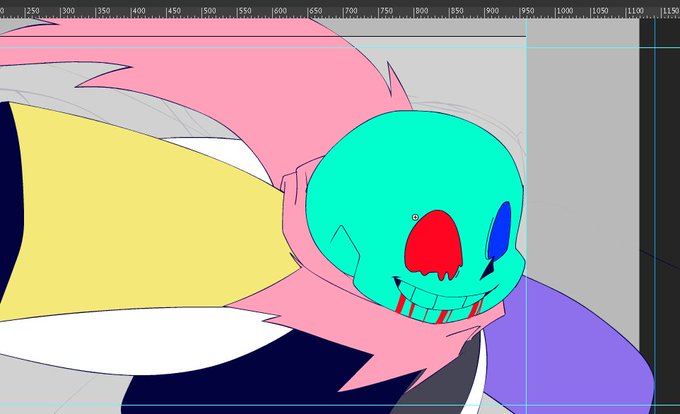Click the 350 mark on the top ruler
The height and width of the screenshot is (414, 680).
coord(104,11)
